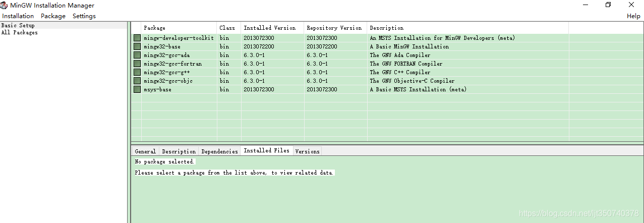
Task: Click 'The GNU Objective-C Compiler' description
Action: 412,81
